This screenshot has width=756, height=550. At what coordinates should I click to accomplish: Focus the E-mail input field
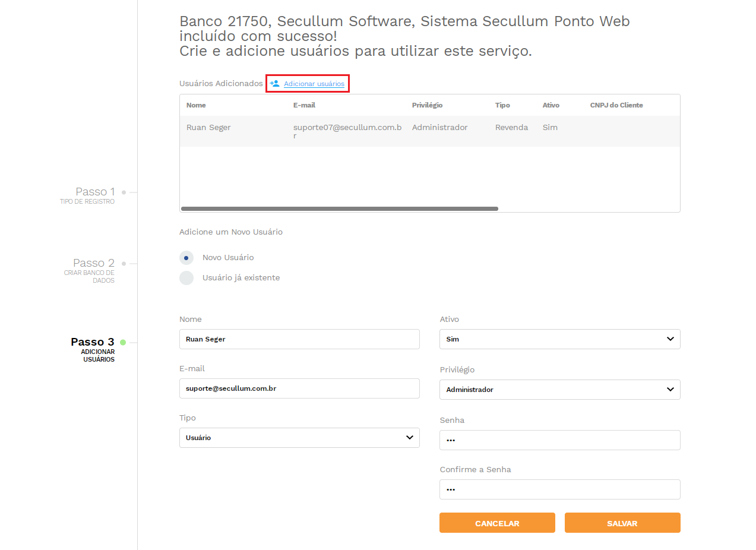[x=299, y=388]
